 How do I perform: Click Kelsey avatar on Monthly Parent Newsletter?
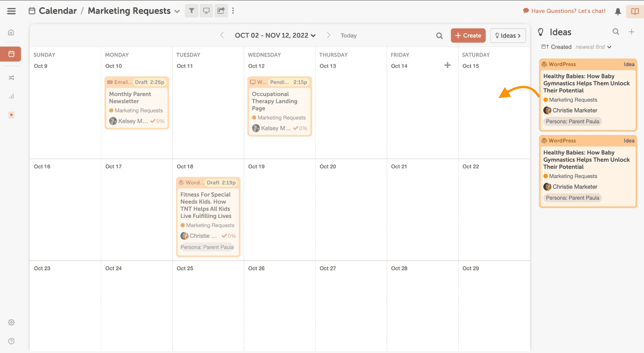113,121
